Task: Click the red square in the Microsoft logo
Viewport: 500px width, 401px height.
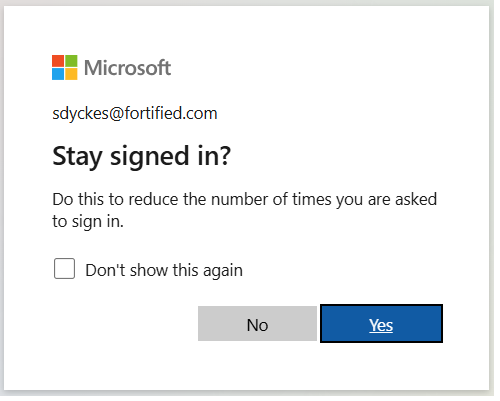Action: [58, 61]
